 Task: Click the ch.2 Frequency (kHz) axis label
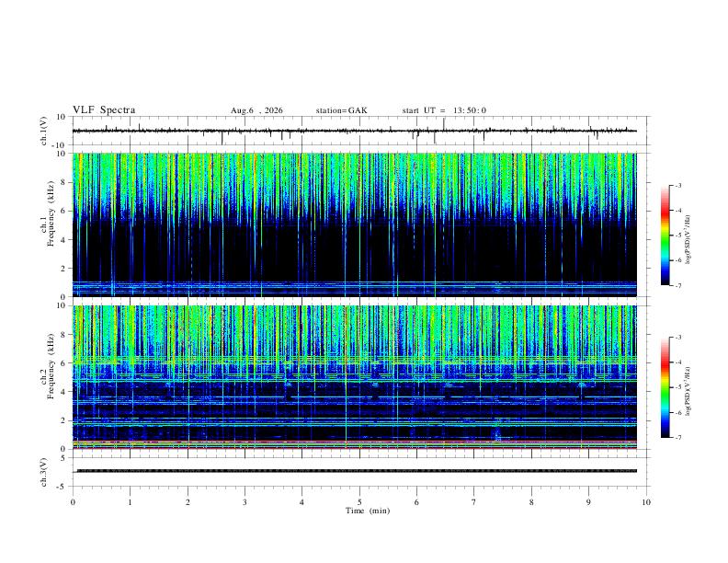(x=48, y=366)
